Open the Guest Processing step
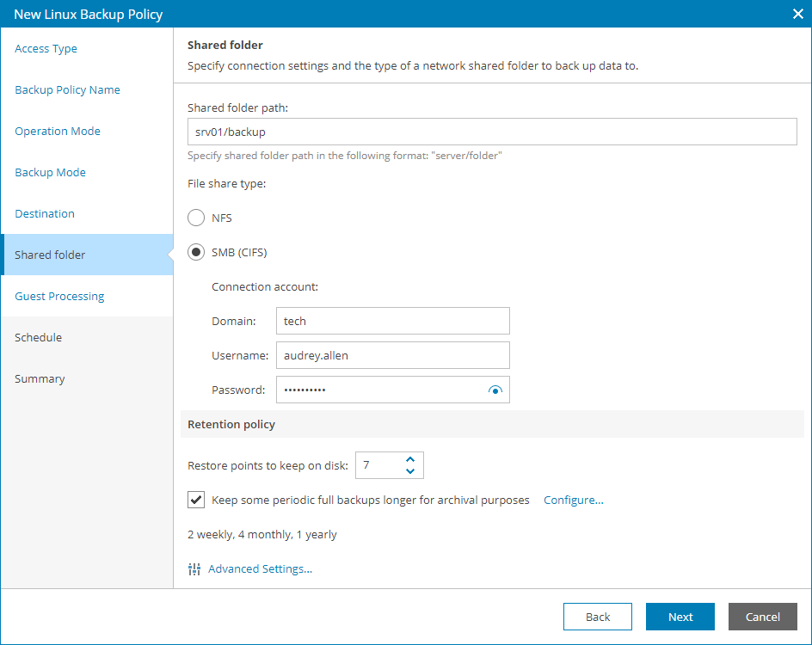Screen dimensions: 812x645 coord(58,296)
